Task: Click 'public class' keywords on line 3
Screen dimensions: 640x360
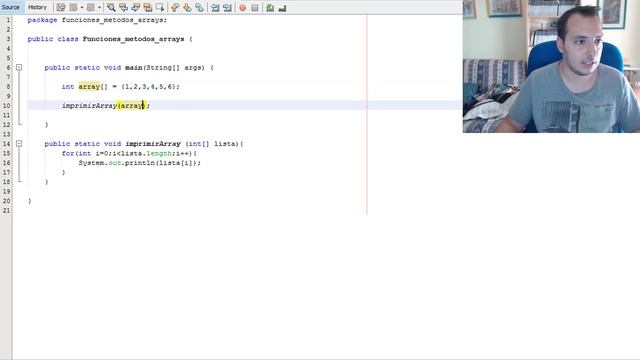Action: [53, 39]
